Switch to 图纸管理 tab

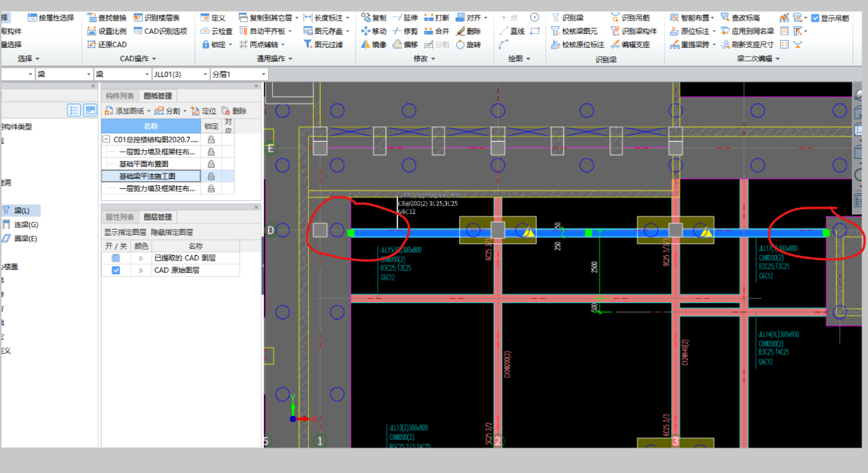[x=158, y=96]
